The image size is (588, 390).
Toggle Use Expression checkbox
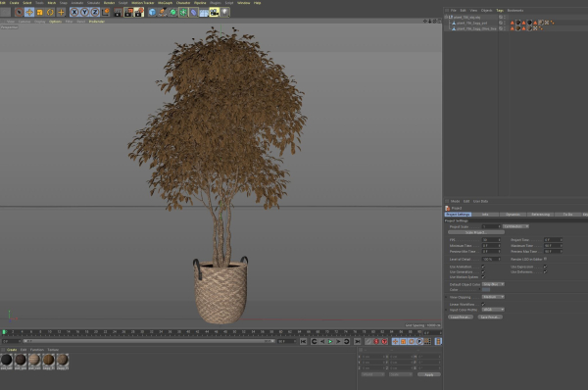pos(545,267)
